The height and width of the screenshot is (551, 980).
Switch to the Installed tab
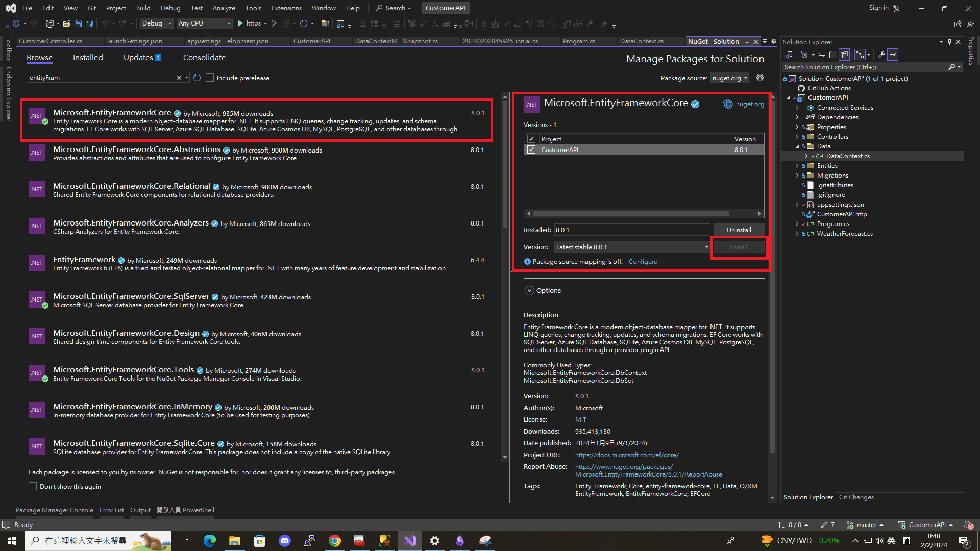click(88, 58)
